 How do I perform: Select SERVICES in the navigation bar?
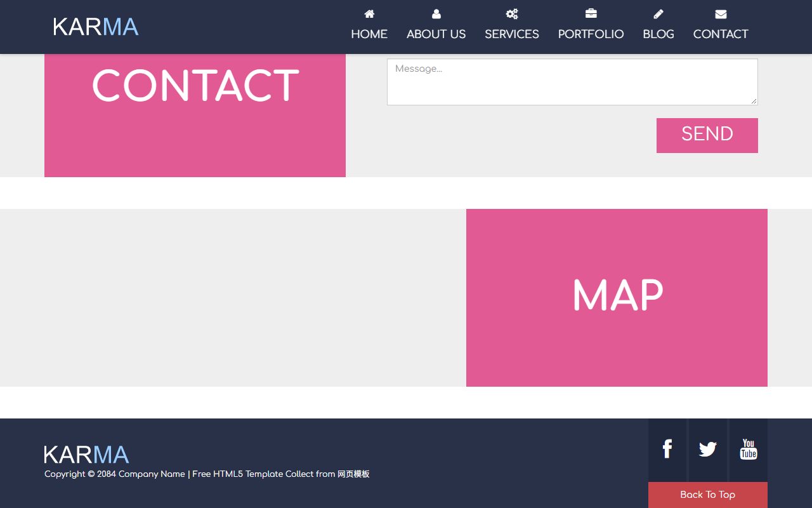(512, 34)
